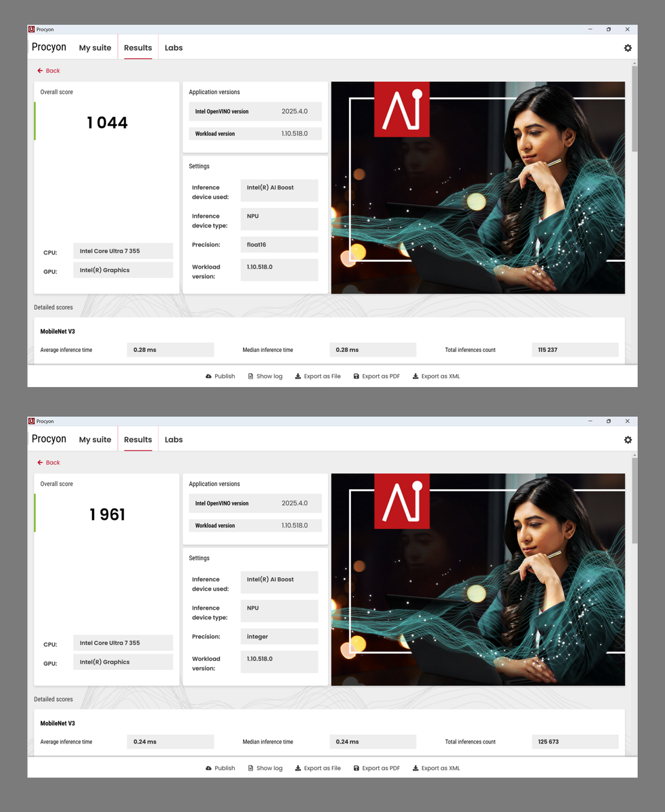Export as PDF in top window

click(x=377, y=376)
